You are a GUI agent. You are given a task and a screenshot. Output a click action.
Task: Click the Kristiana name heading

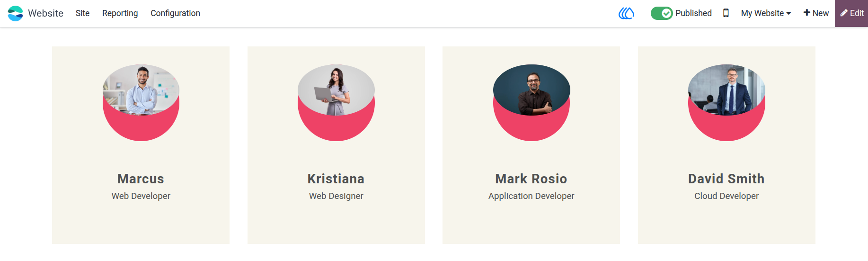pos(336,179)
